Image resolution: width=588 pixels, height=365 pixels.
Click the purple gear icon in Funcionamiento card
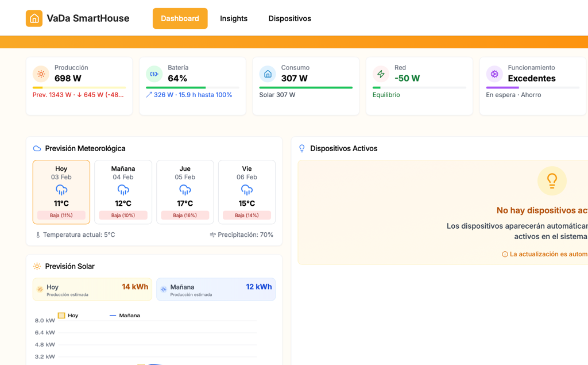tap(494, 74)
